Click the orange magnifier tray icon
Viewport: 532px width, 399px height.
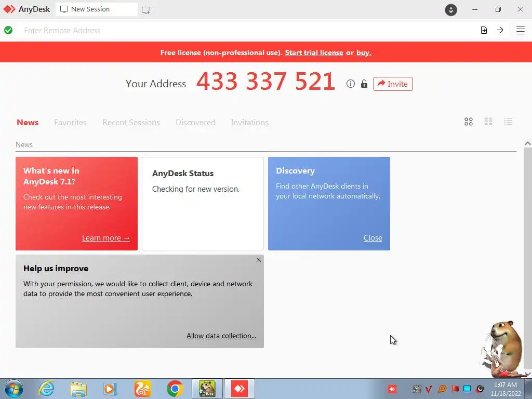pyautogui.click(x=442, y=389)
